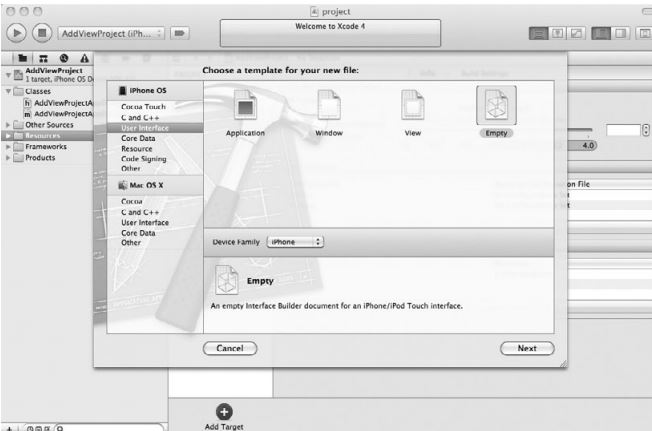Screen dimensions: 652x431
Task: Click the input field next to the stepper
Action: coord(623,130)
